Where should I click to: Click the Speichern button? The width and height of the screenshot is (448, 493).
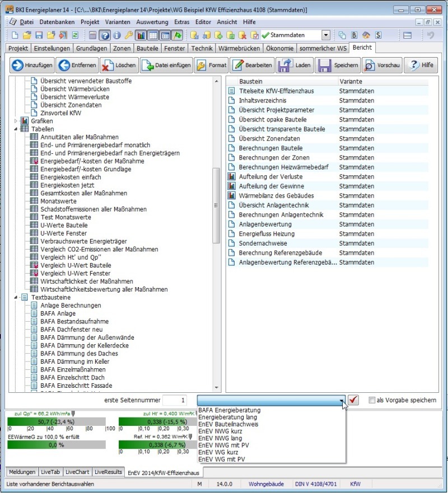click(338, 65)
